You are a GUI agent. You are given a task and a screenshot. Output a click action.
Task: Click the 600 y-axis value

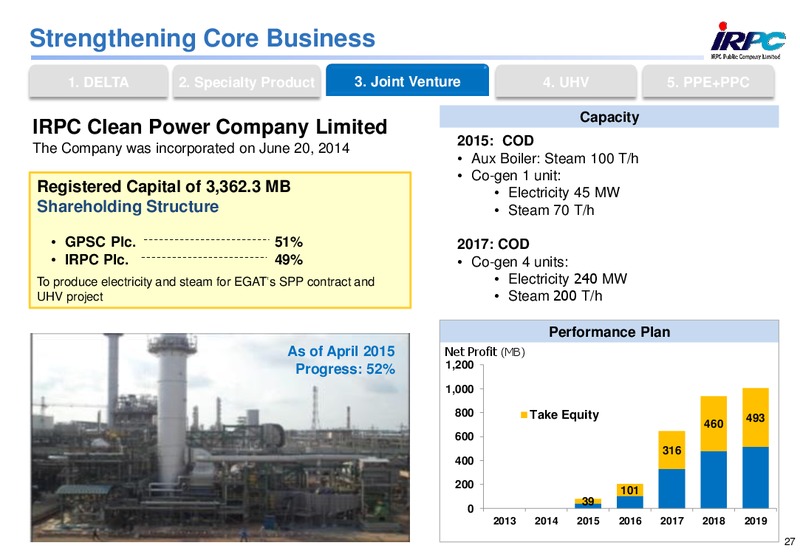[x=464, y=437]
